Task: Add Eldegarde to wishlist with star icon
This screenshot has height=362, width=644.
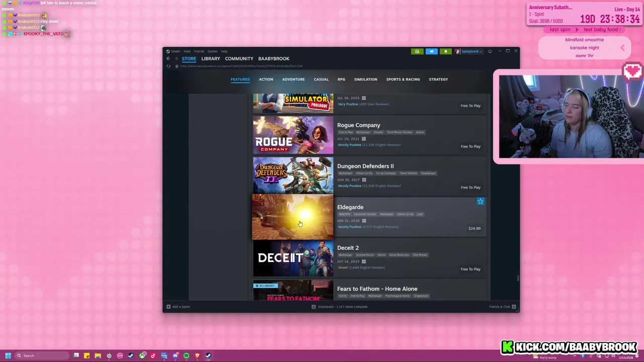Action: (x=480, y=202)
